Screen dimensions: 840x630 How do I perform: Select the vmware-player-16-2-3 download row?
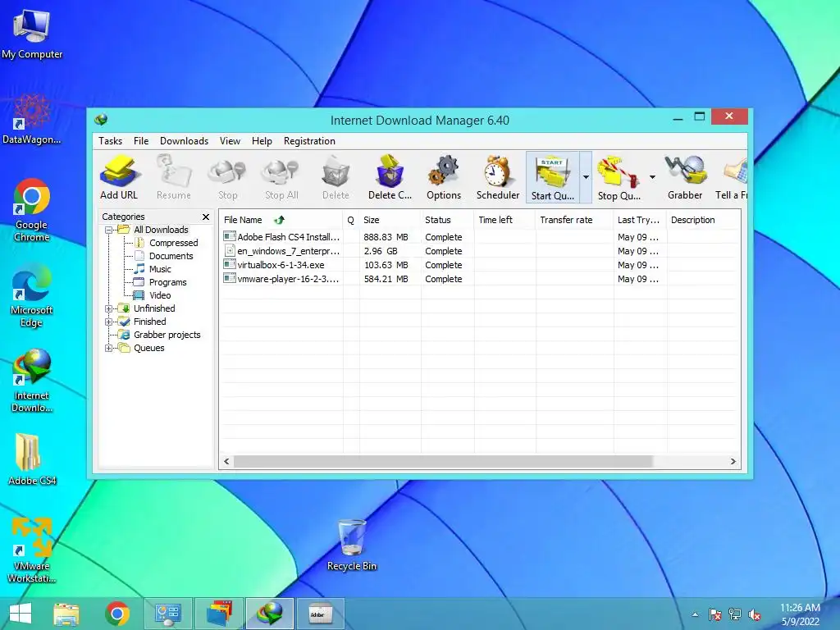pyautogui.click(x=479, y=279)
